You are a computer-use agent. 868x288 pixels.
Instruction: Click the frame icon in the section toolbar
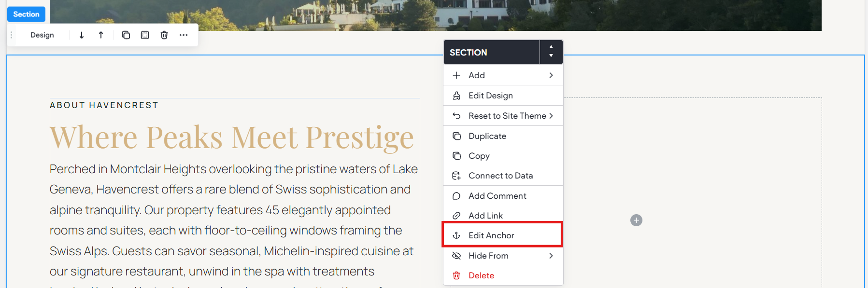[145, 35]
